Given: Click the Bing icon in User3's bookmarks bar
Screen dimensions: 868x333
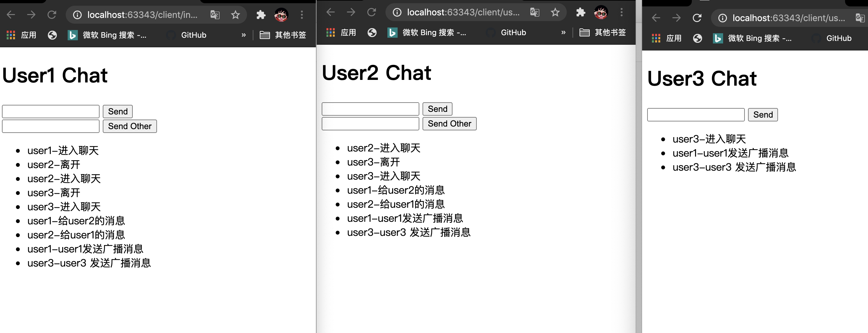Looking at the screenshot, I should pyautogui.click(x=717, y=38).
